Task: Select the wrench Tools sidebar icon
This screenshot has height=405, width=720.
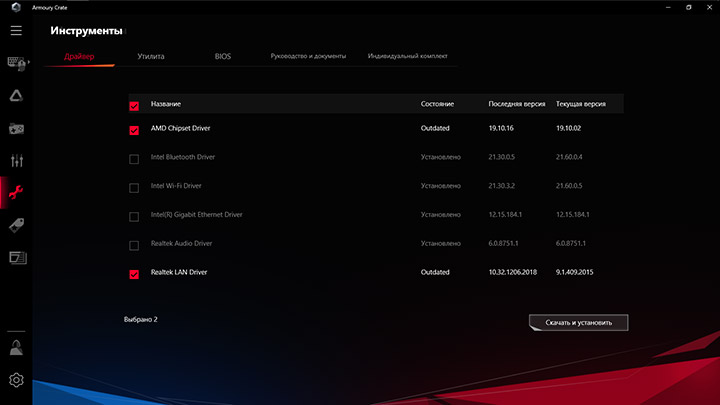Action: tap(16, 192)
